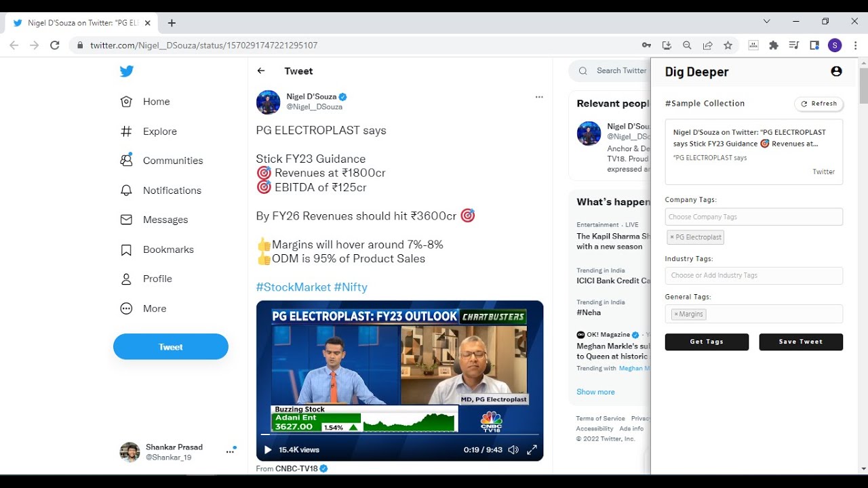Expand trends with Show more
The width and height of the screenshot is (868, 488).
point(595,392)
